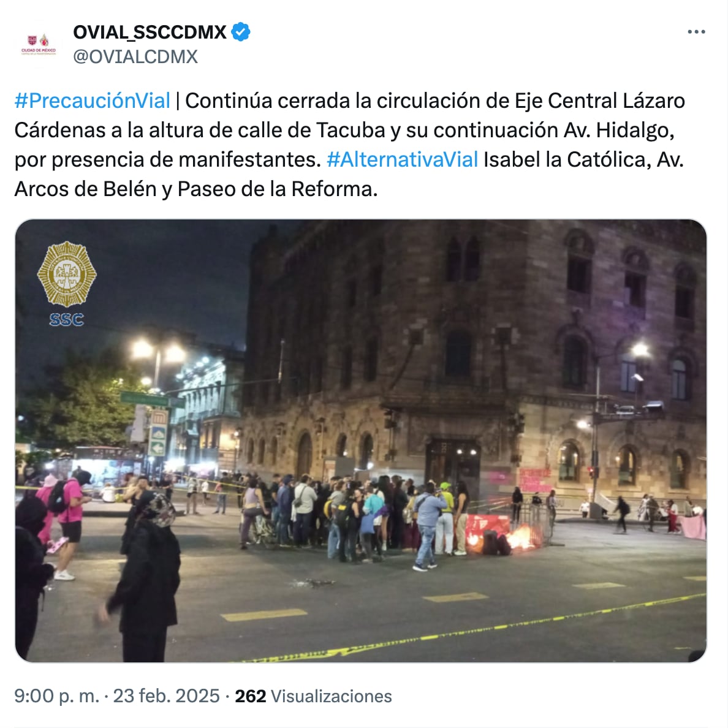
Task: Click the yellow caution tape in photo
Action: pyautogui.click(x=474, y=628)
